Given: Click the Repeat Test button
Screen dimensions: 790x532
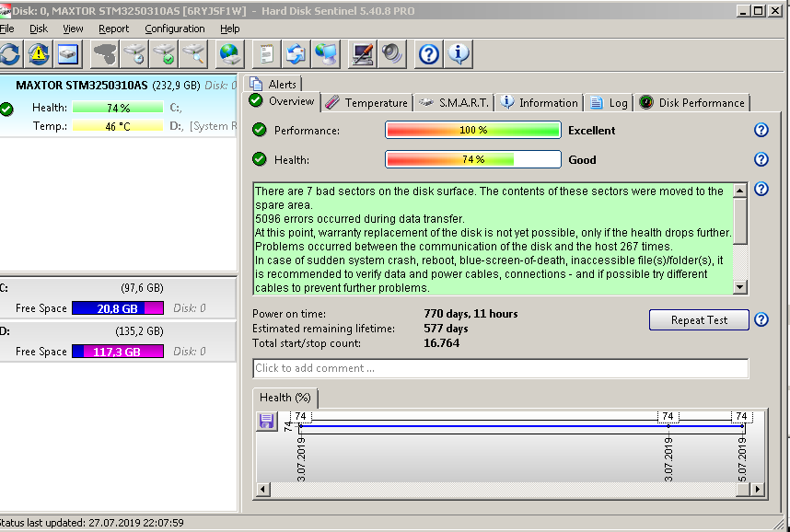Looking at the screenshot, I should [x=699, y=320].
